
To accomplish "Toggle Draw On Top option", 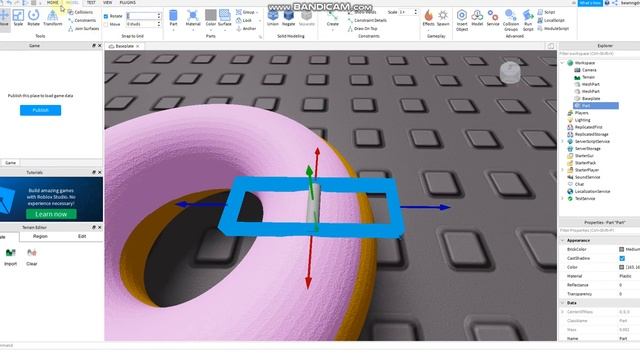I will (x=362, y=29).
